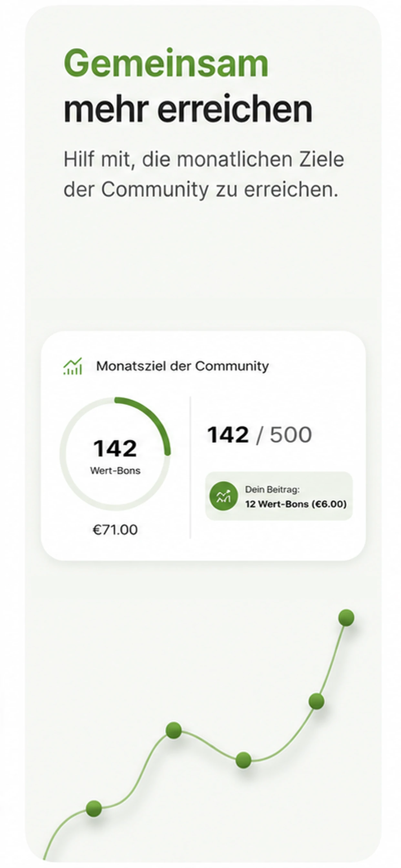Tap the Wert-Bons label inside the ring
Screen dimensions: 401x868
115,471
